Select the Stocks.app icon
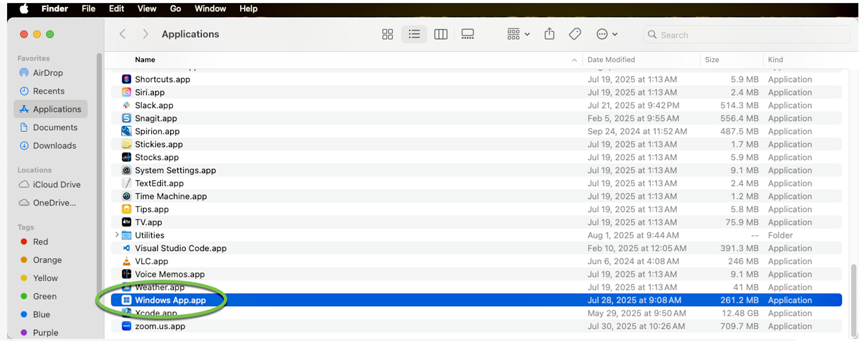Image resolution: width=868 pixels, height=341 pixels. tap(126, 157)
